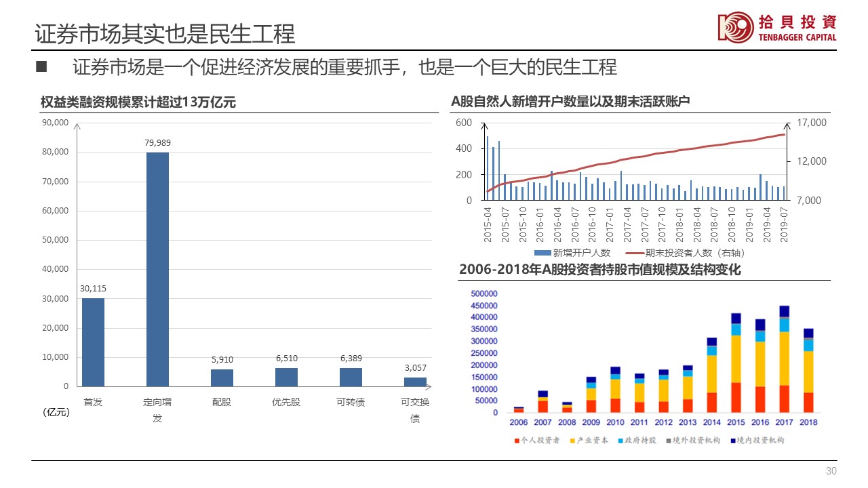This screenshot has width=868, height=488.
Task: Click the 配股 bar labeled 5,910
Action: point(222,378)
